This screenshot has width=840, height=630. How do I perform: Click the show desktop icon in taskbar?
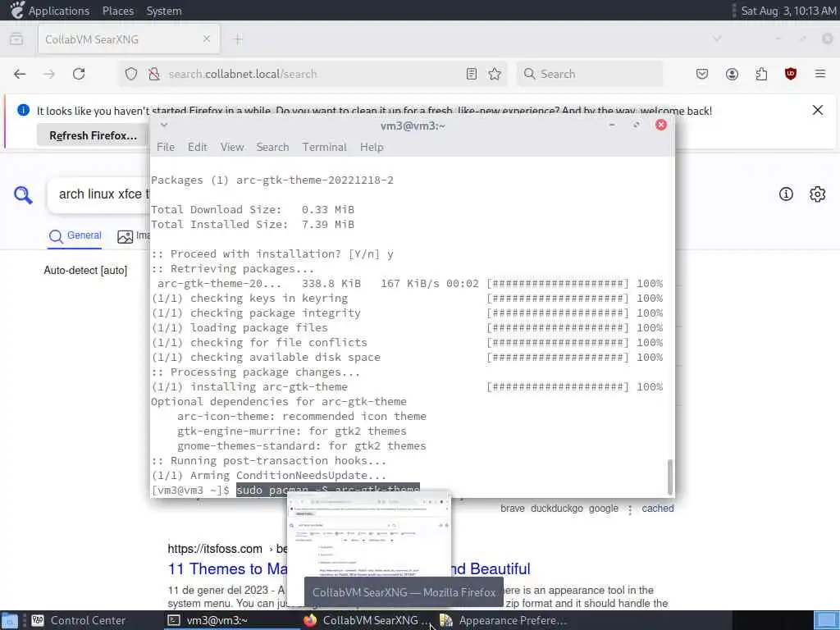pos(10,621)
